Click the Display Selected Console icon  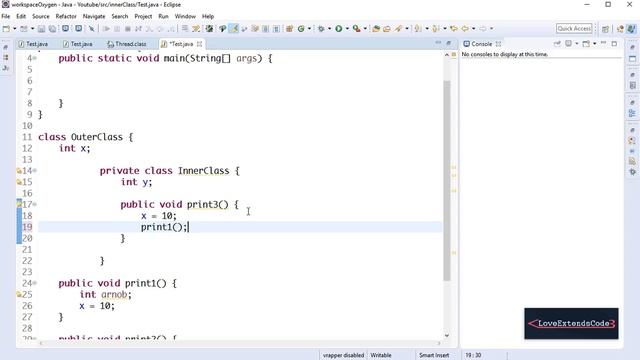(x=568, y=43)
